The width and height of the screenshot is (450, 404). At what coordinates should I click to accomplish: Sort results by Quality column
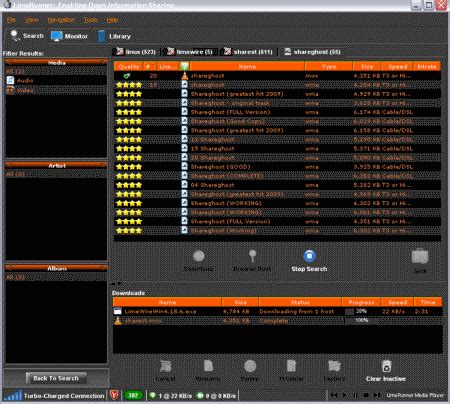[129, 66]
